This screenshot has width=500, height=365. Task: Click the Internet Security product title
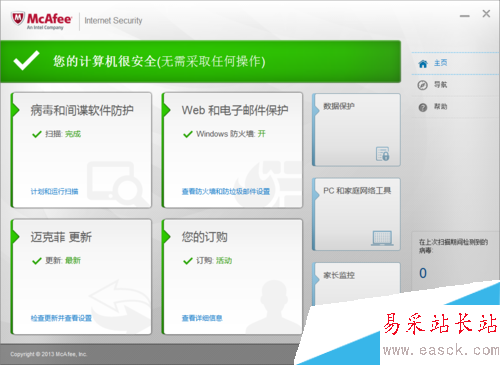(113, 21)
